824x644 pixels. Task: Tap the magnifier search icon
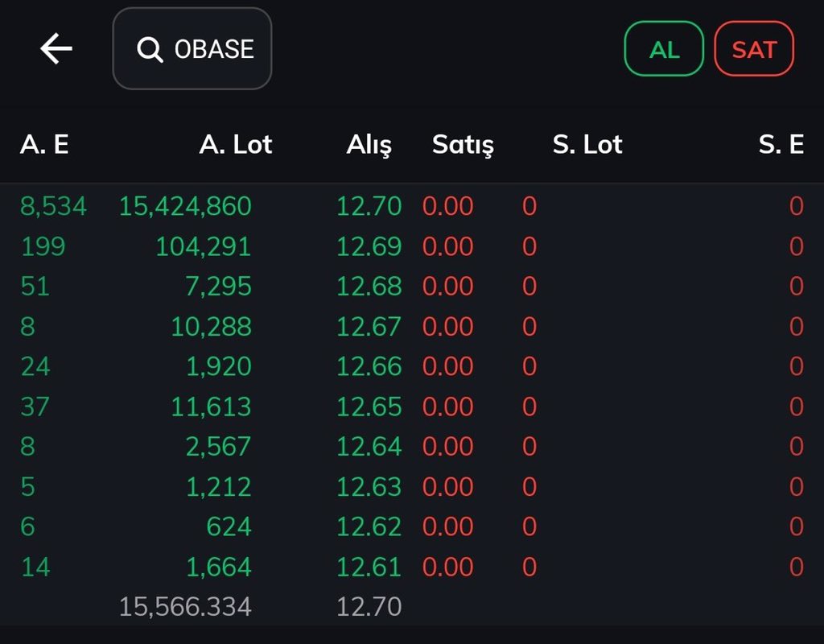(150, 50)
